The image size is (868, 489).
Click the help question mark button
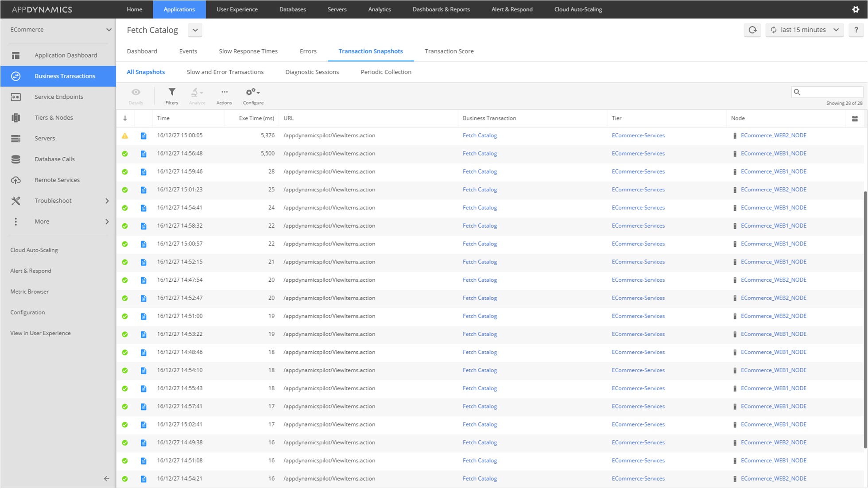856,30
